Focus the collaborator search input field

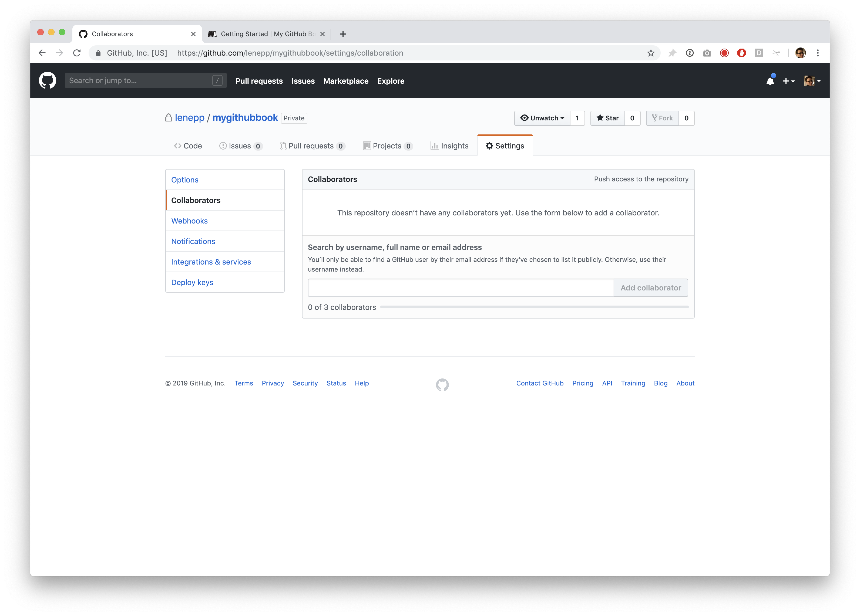(x=460, y=288)
